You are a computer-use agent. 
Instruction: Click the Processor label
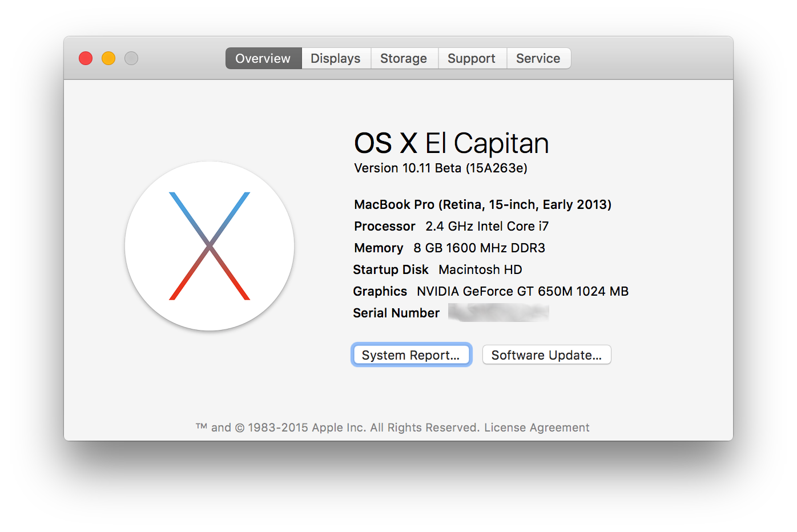pyautogui.click(x=384, y=226)
